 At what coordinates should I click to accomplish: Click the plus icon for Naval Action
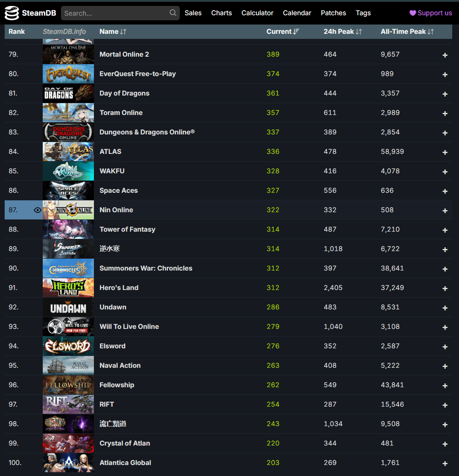tap(445, 366)
